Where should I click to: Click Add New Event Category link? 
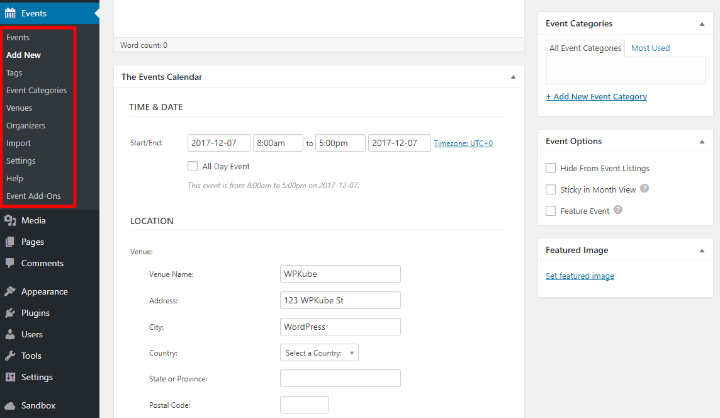click(596, 96)
